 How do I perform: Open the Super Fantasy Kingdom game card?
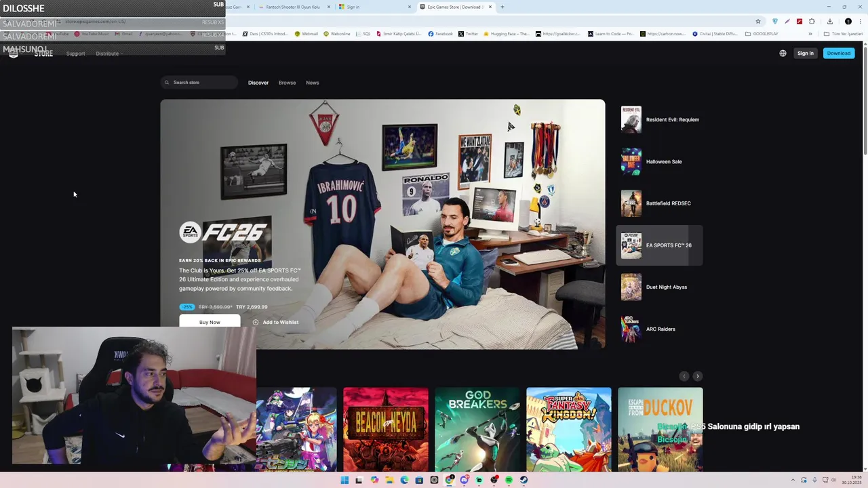569,429
